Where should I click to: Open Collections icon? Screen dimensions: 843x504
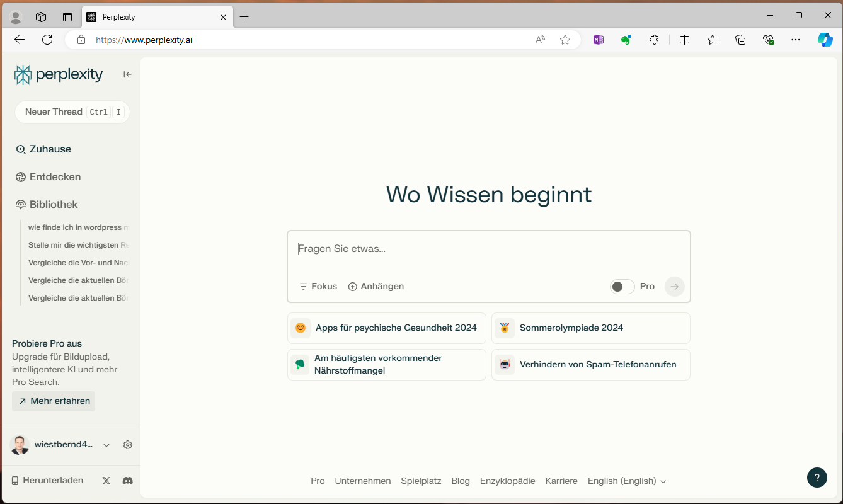(740, 40)
